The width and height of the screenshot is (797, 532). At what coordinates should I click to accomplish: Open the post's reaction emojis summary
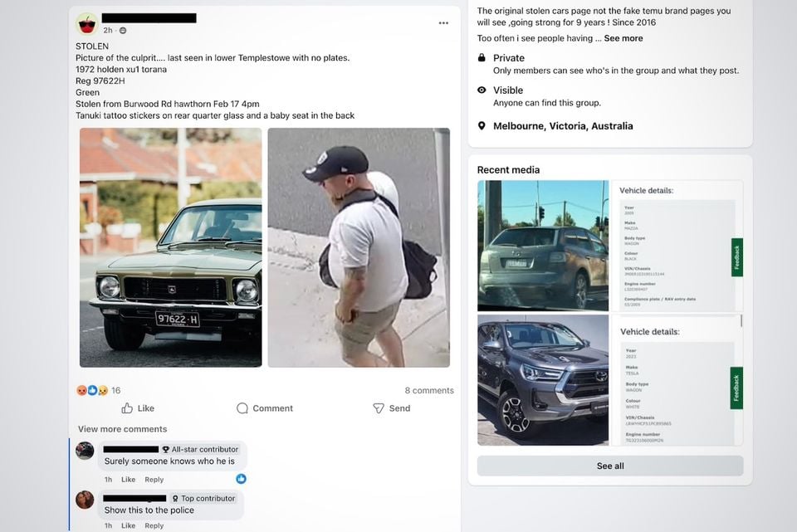pos(92,390)
